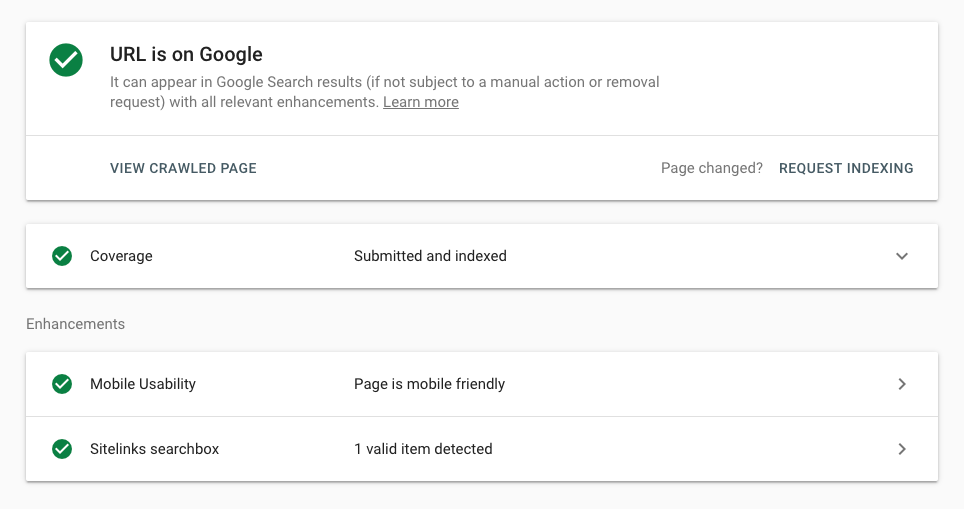The height and width of the screenshot is (509, 964).
Task: Open the Learn more link
Action: (421, 102)
